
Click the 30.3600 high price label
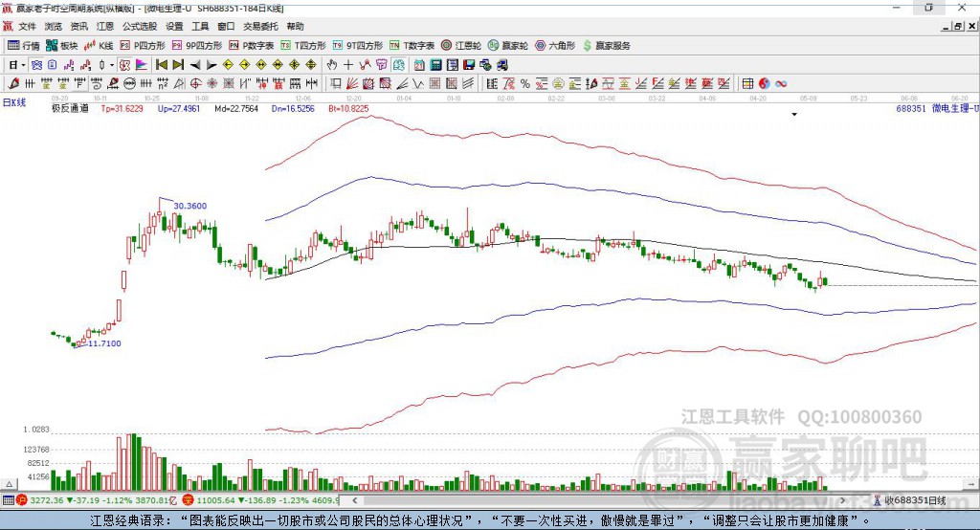coord(190,206)
